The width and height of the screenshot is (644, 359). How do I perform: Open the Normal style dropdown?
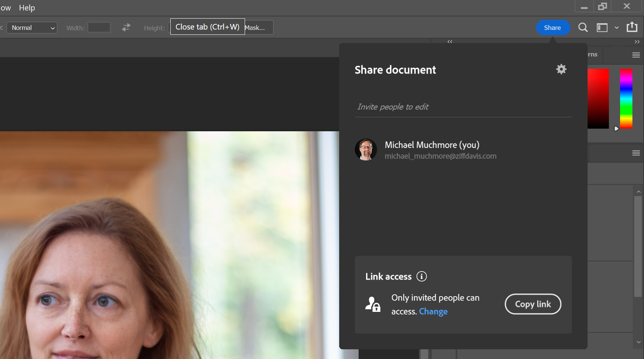32,28
